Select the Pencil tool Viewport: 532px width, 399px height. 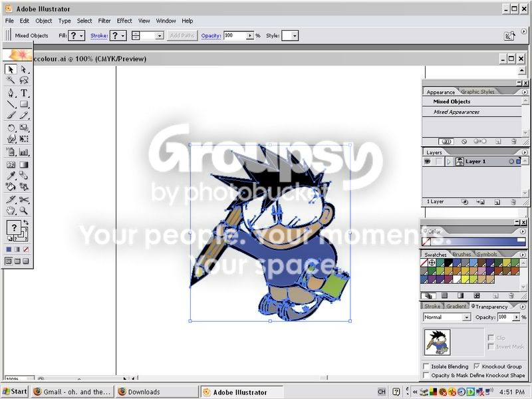coord(24,115)
